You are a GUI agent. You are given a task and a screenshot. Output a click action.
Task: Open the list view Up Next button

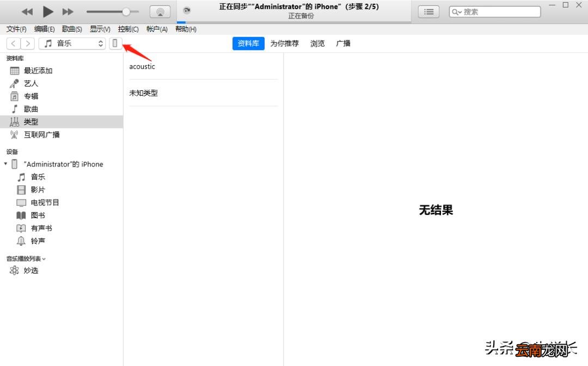428,12
